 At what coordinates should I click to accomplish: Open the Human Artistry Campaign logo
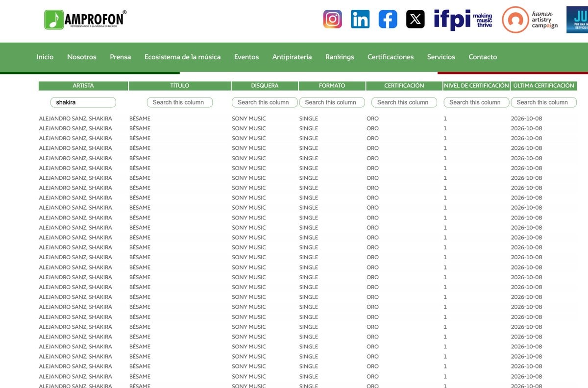point(530,20)
